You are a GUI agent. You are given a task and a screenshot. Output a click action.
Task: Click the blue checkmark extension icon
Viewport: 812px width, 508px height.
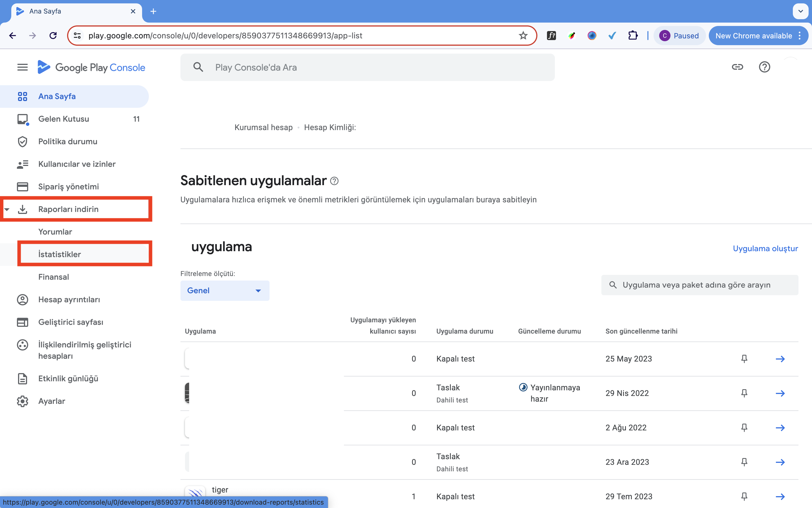[x=612, y=36]
